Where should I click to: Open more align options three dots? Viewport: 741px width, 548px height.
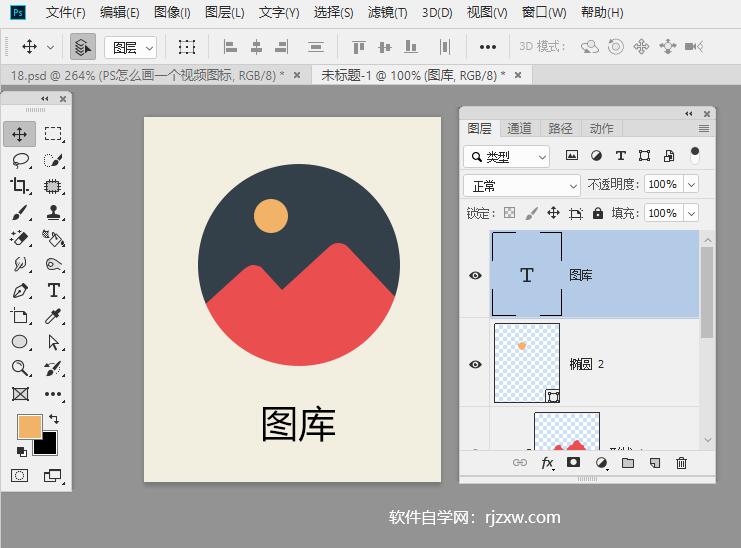488,47
